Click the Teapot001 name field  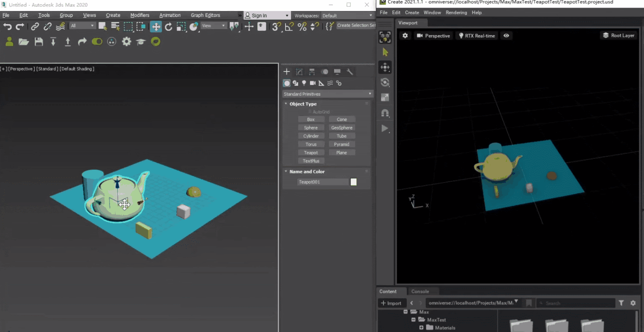pyautogui.click(x=323, y=182)
